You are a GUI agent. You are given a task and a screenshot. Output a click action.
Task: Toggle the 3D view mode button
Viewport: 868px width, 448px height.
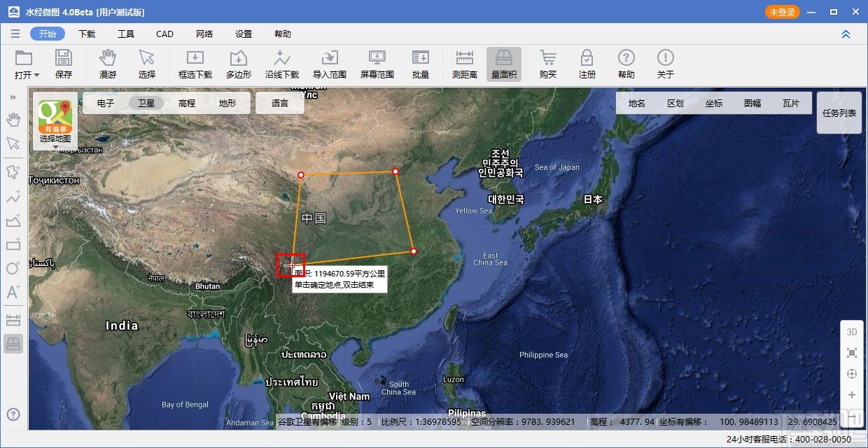(851, 332)
